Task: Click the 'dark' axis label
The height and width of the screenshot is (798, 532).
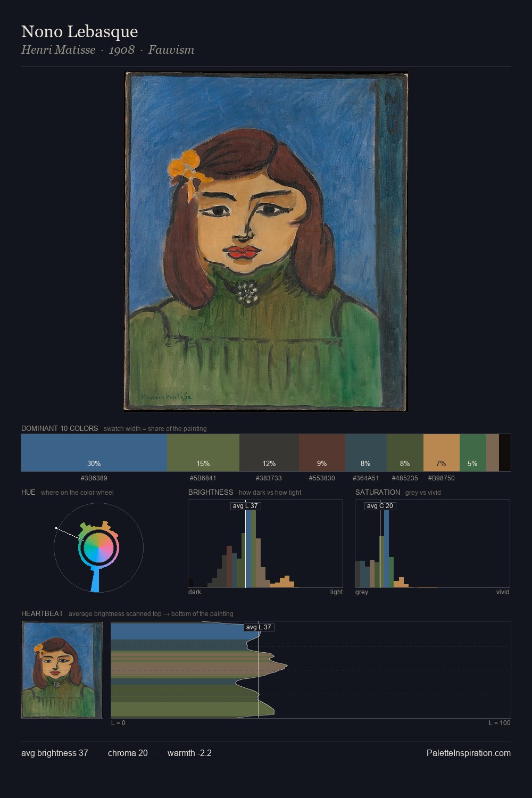Action: click(x=195, y=592)
